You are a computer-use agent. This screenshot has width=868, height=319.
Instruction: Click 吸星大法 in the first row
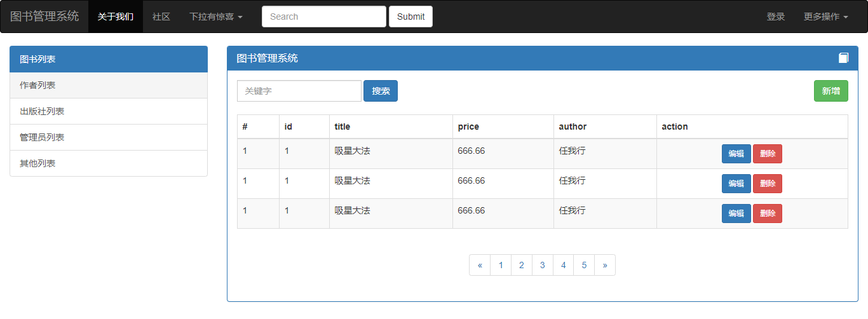[352, 151]
